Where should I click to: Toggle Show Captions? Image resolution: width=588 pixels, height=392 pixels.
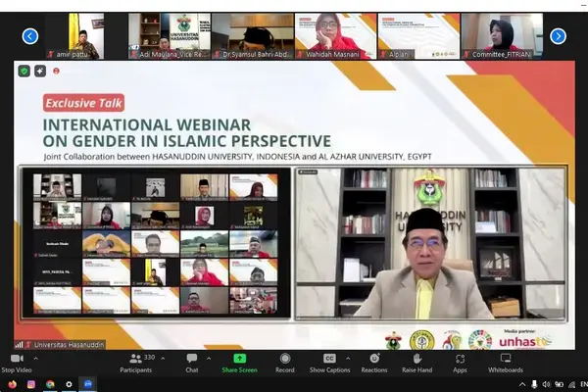coord(329,364)
